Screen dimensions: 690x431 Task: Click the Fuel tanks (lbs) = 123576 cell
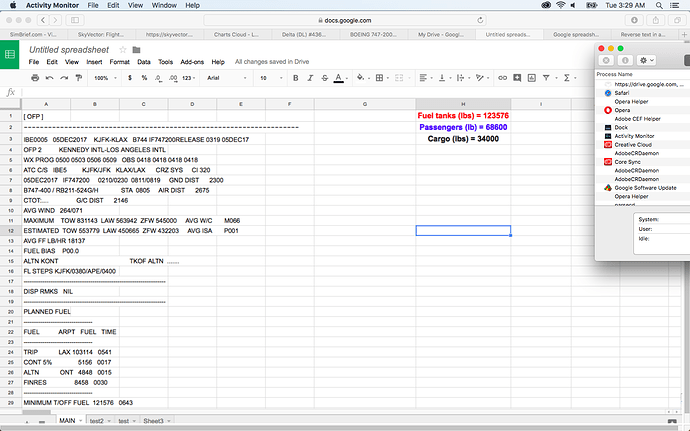[463, 116]
